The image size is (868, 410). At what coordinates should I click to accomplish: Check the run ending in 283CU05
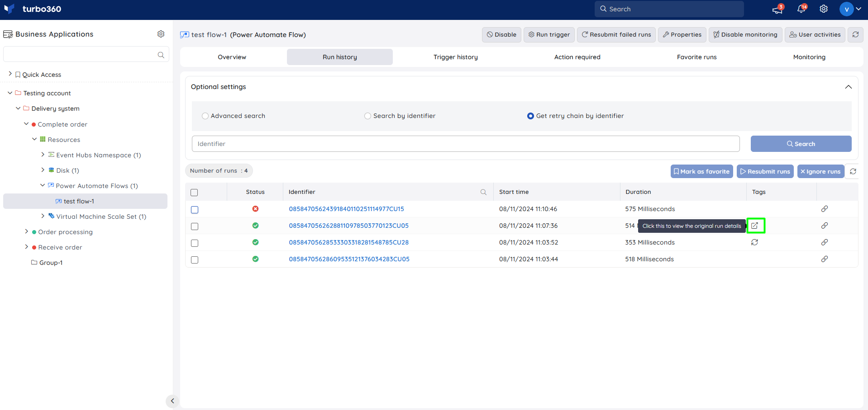195,260
